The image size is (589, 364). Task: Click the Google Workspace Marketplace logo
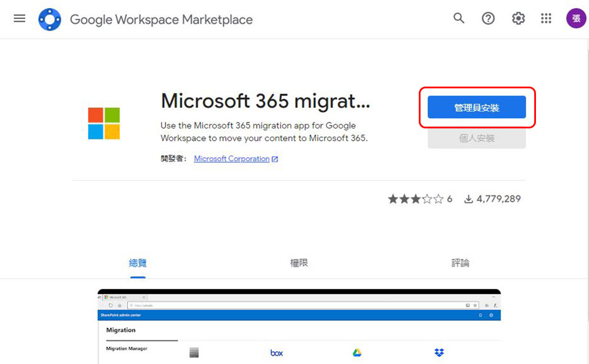click(x=49, y=19)
